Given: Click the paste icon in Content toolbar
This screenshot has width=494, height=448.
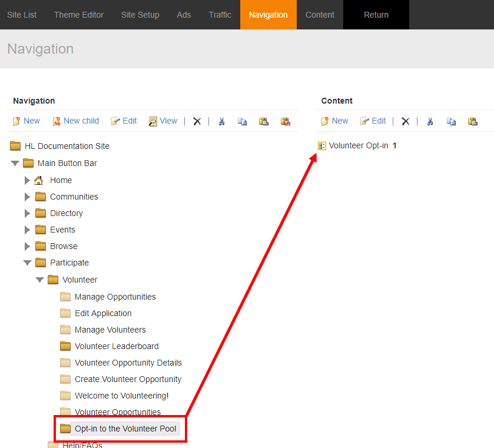Looking at the screenshot, I should 473,121.
